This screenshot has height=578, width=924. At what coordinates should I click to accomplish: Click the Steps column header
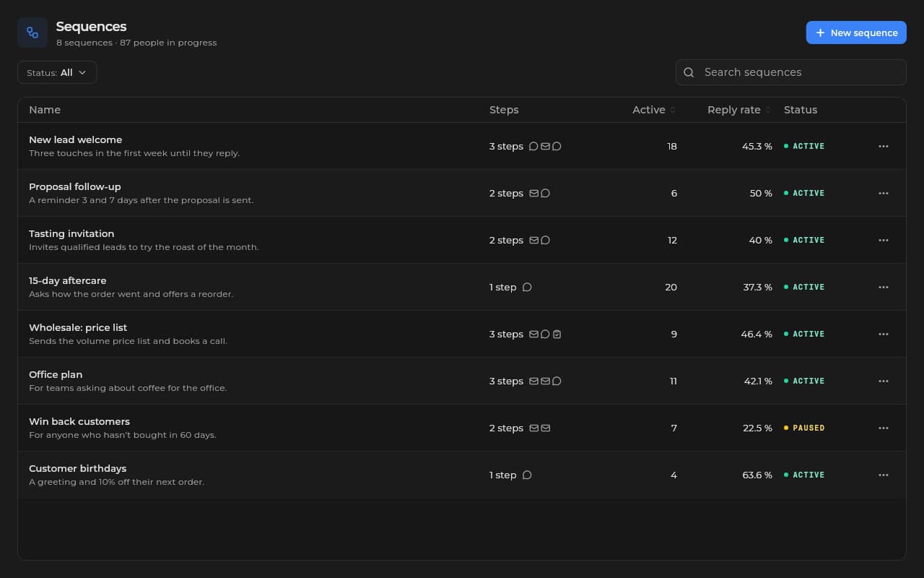(504, 110)
